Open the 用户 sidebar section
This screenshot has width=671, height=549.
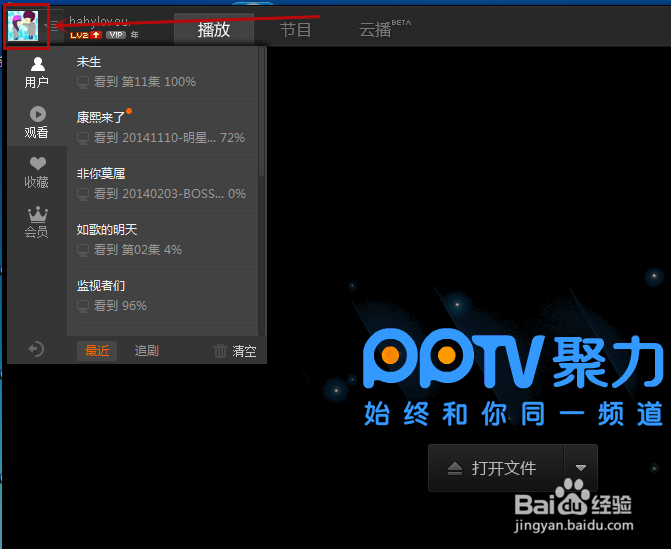(37, 73)
